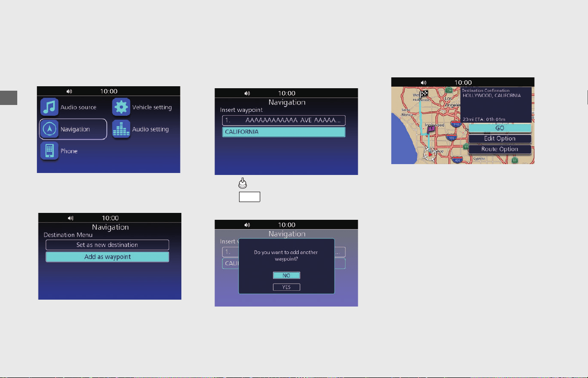Viewport: 588px width, 378px height.
Task: Open Route Option on the map screen
Action: pos(500,149)
